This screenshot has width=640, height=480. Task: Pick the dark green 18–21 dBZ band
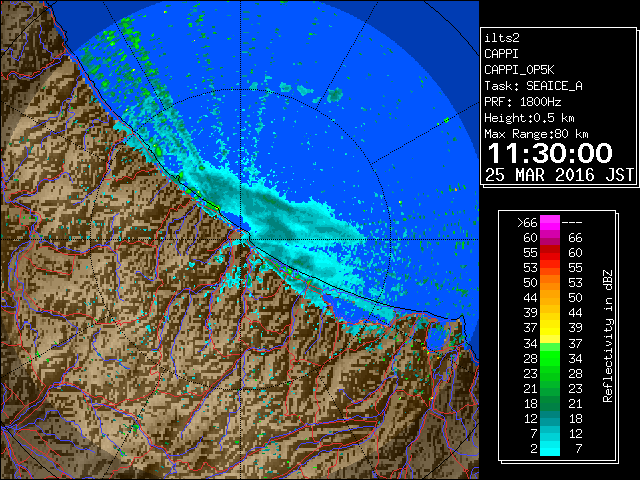(x=550, y=403)
